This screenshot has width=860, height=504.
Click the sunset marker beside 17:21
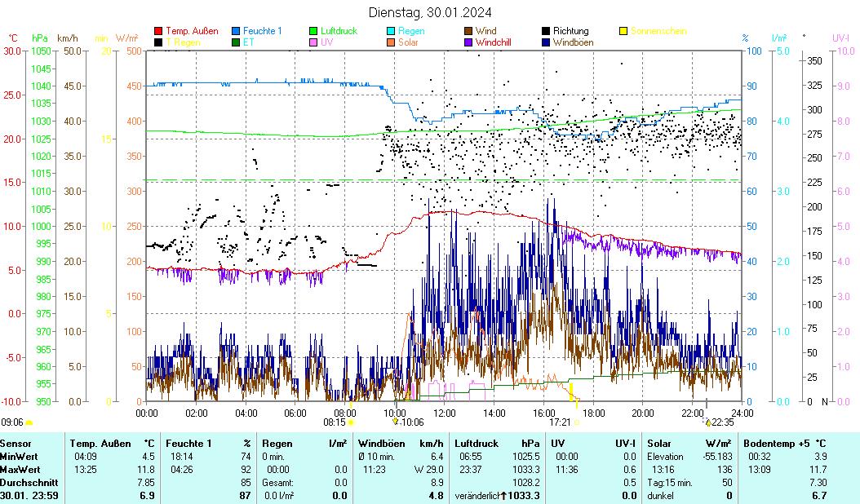click(577, 422)
